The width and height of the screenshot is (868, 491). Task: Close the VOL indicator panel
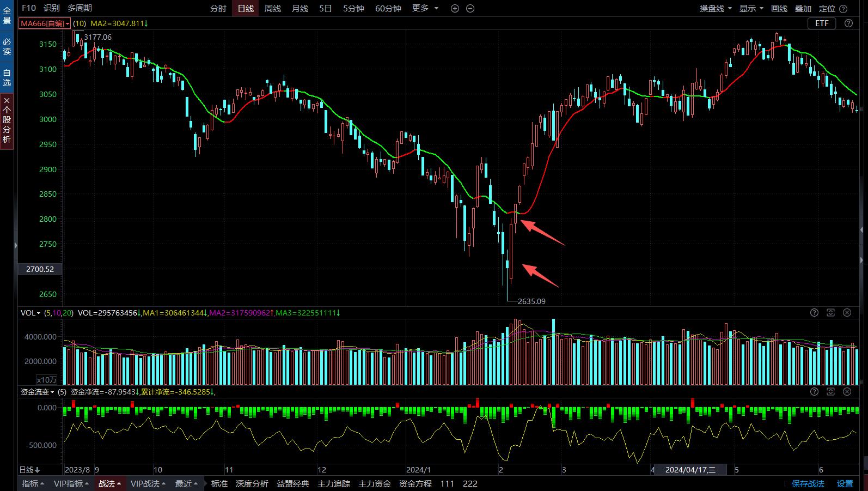tap(847, 312)
